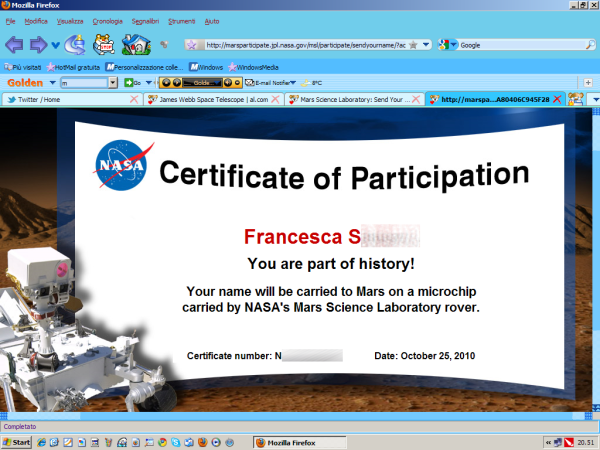
Task: Go to the home page house icon
Action: 136,44
